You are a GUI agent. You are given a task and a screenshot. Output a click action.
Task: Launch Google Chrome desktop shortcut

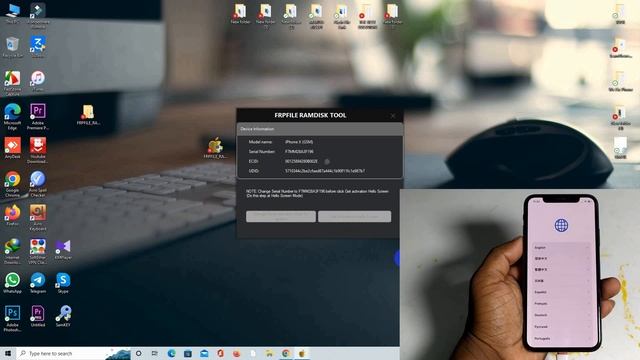click(13, 184)
